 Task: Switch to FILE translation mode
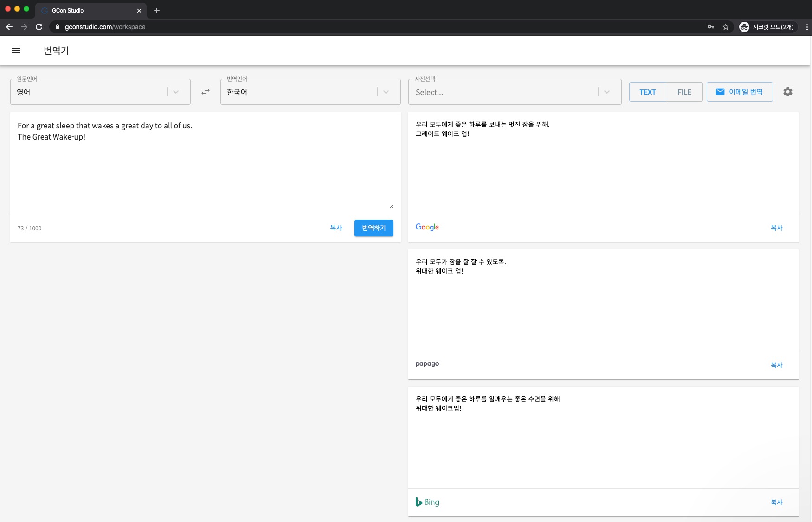click(684, 92)
